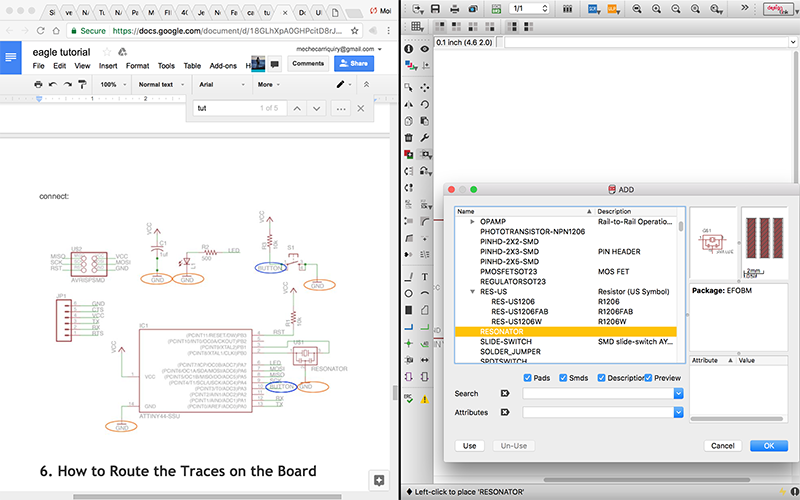Switch to board with the green board icon
The image size is (800, 500).
[496, 9]
